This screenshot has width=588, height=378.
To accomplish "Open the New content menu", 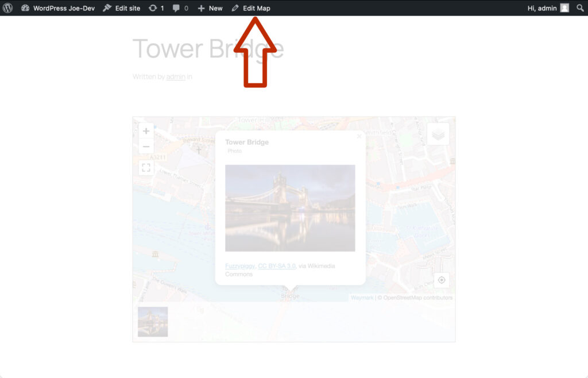I will point(210,8).
